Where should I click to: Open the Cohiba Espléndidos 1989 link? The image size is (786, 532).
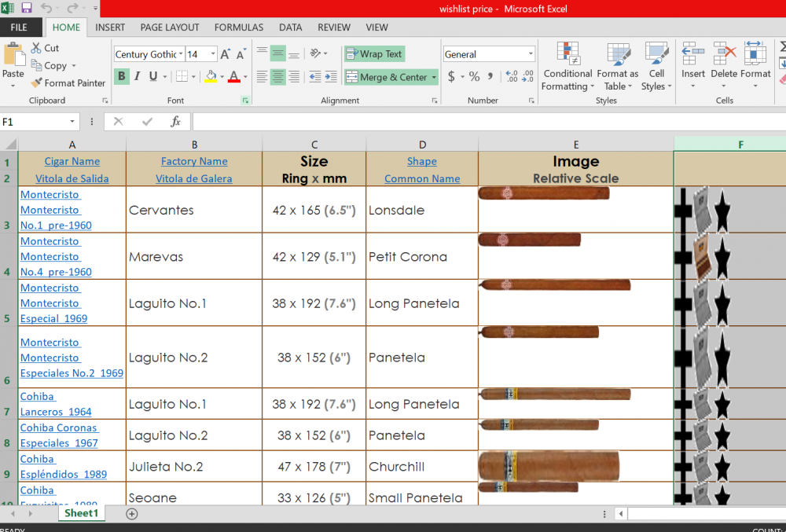click(x=63, y=466)
